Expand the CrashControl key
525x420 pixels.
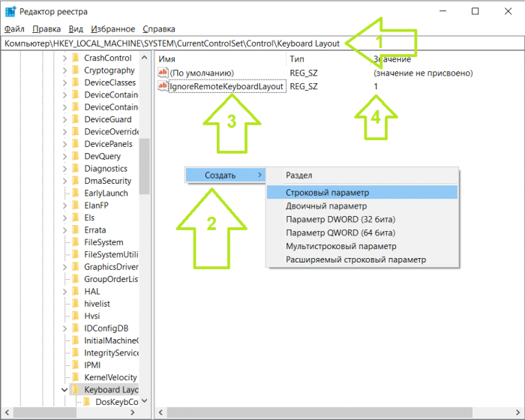(x=64, y=58)
